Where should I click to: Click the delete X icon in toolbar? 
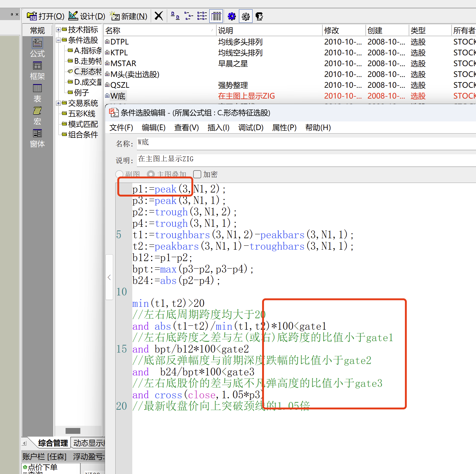pyautogui.click(x=159, y=16)
